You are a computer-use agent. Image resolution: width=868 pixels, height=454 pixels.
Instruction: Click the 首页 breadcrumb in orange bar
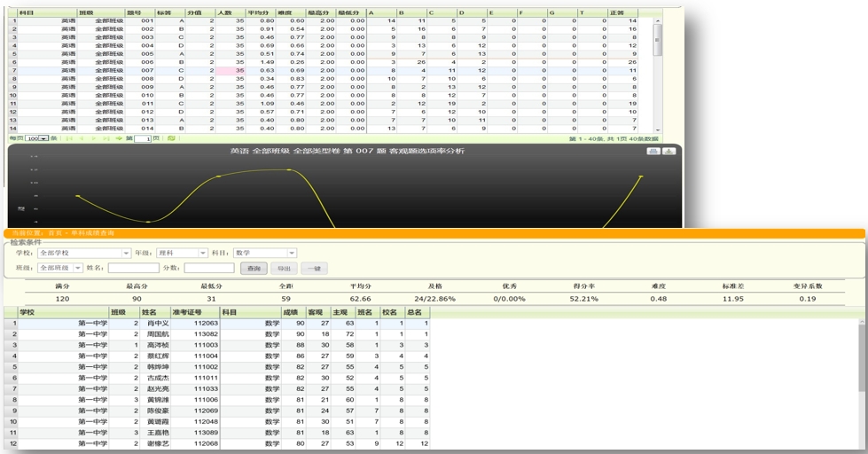click(x=55, y=233)
